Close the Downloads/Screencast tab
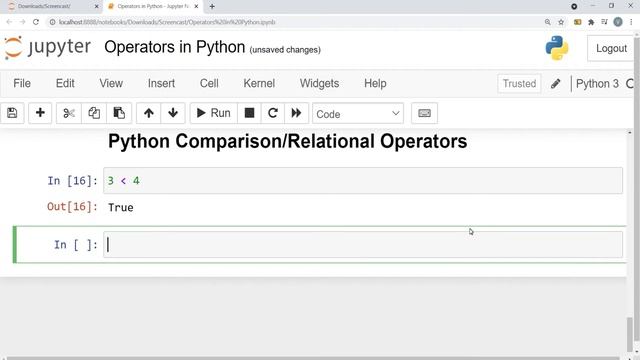 coord(96,7)
